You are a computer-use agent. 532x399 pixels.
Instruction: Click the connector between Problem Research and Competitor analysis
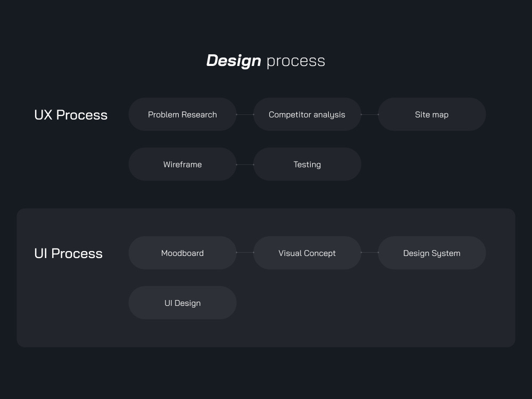coord(245,114)
